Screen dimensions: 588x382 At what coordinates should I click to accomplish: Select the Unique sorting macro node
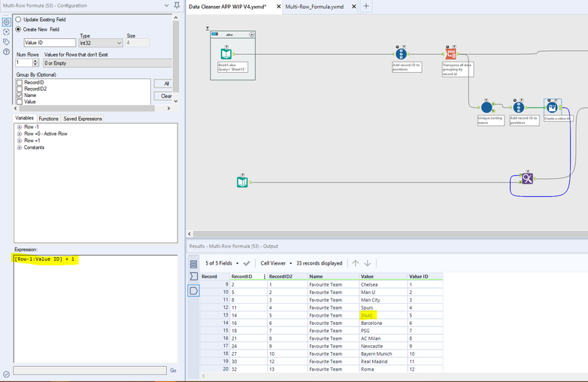click(486, 107)
